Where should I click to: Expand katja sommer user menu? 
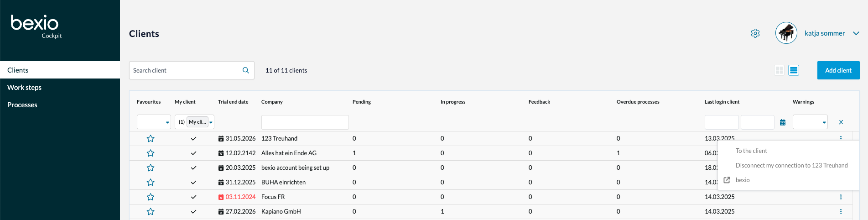(x=856, y=33)
